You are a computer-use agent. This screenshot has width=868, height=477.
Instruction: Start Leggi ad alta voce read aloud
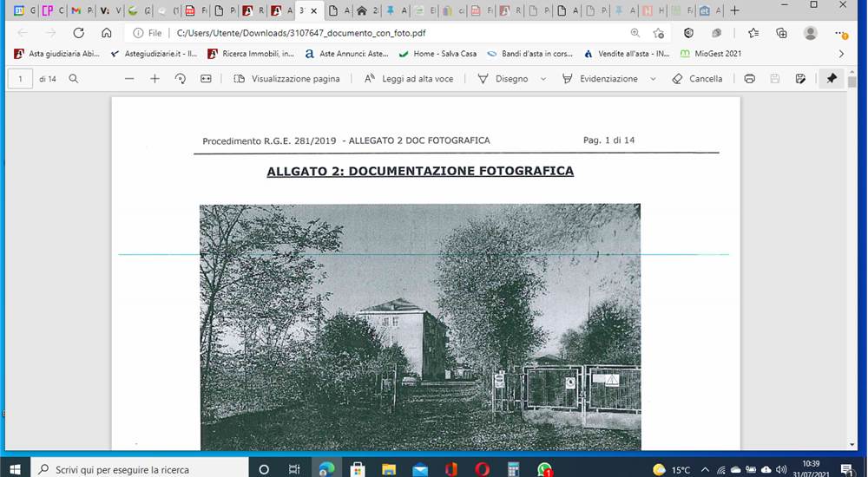[409, 79]
